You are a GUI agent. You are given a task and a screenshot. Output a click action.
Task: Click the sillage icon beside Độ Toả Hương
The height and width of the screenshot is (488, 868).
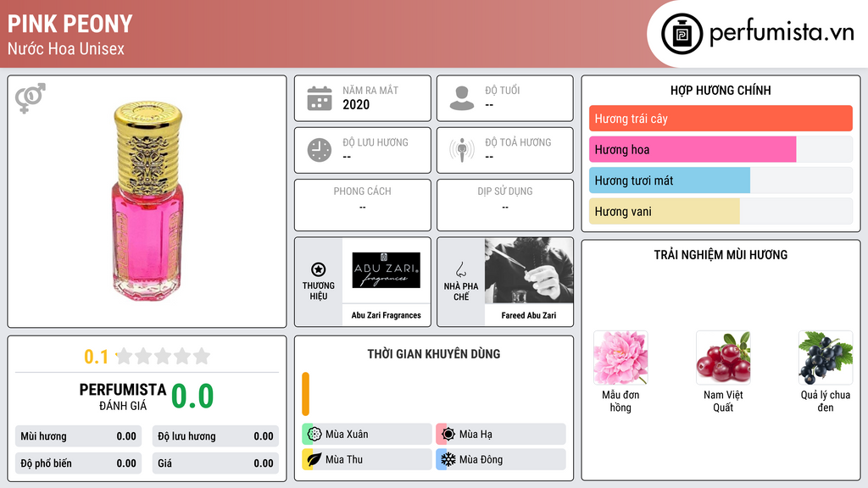point(462,150)
